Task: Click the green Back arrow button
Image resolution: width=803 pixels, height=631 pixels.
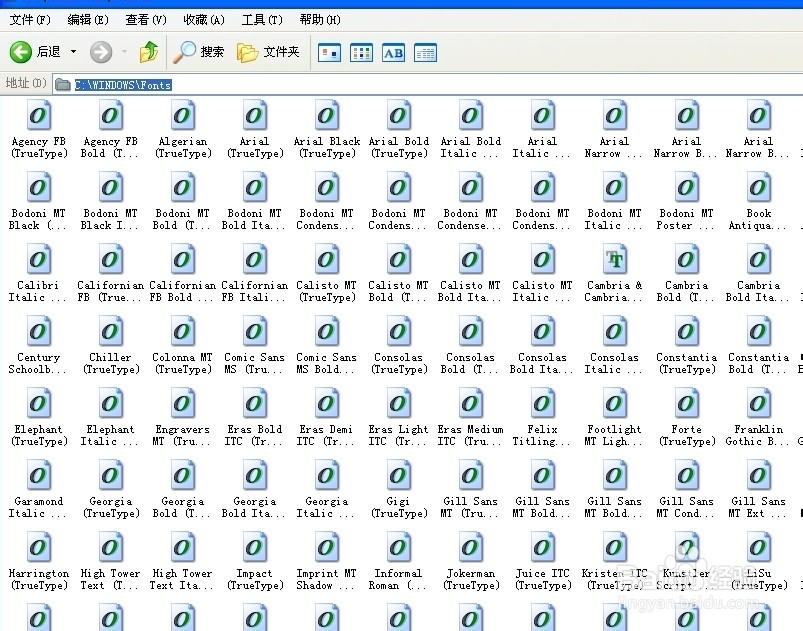Action: [x=21, y=52]
